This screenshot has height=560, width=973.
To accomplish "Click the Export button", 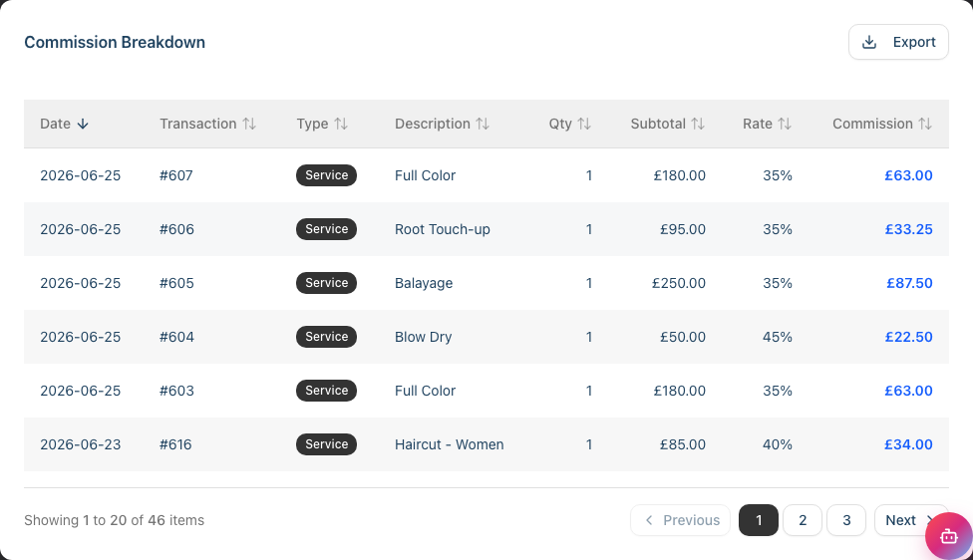I will pyautogui.click(x=898, y=42).
